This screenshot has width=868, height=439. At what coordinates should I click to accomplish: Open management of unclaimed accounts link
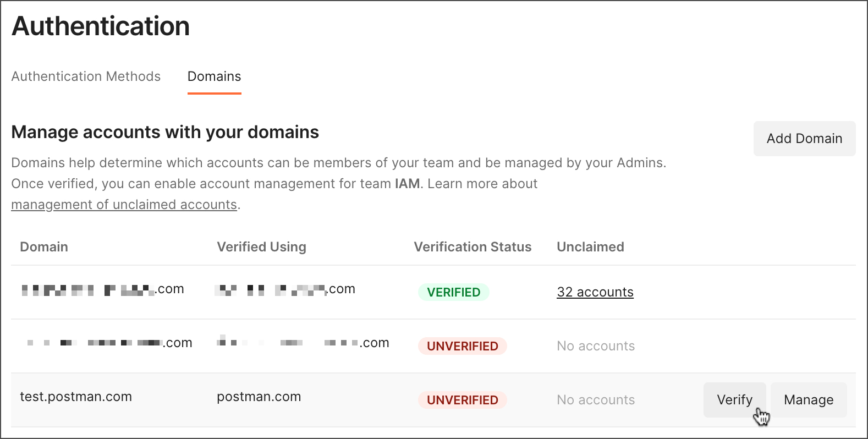(123, 204)
